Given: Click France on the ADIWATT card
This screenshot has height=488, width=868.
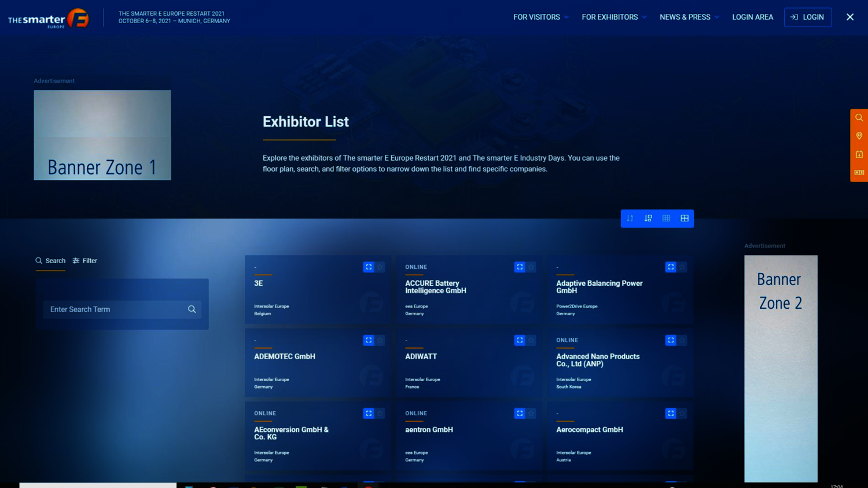Looking at the screenshot, I should click(x=412, y=387).
